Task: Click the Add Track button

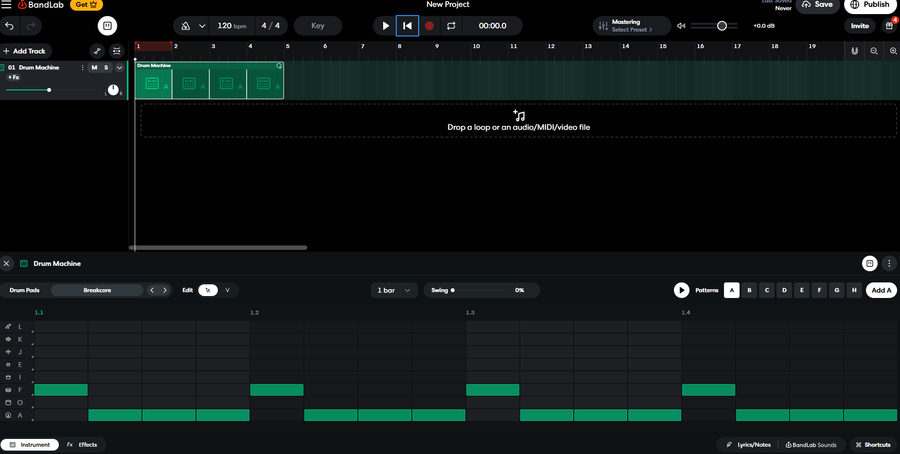Action: click(25, 51)
